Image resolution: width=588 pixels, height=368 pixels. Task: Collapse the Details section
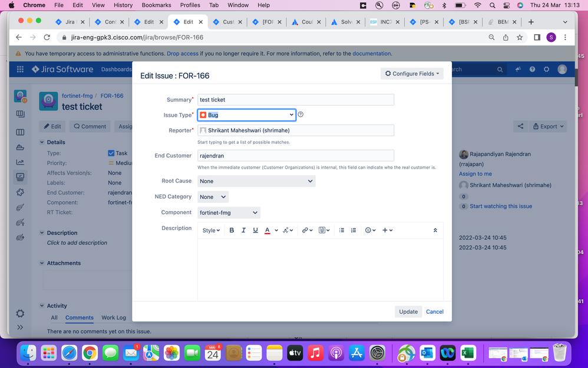click(42, 142)
